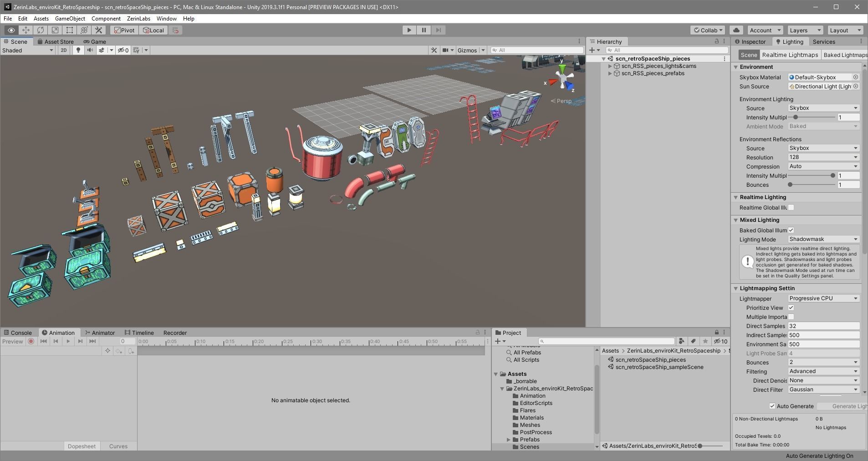Toggle scene grid visibility

tap(136, 50)
